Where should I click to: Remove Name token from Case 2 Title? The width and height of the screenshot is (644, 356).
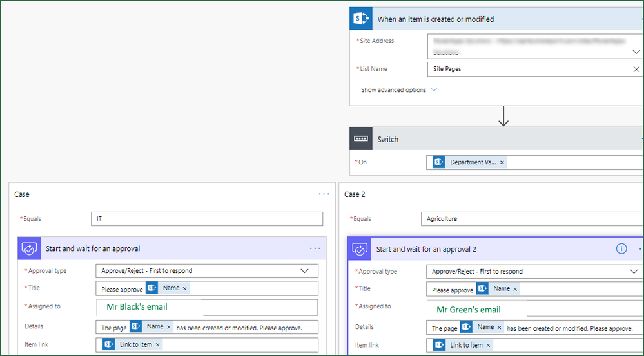coord(515,289)
